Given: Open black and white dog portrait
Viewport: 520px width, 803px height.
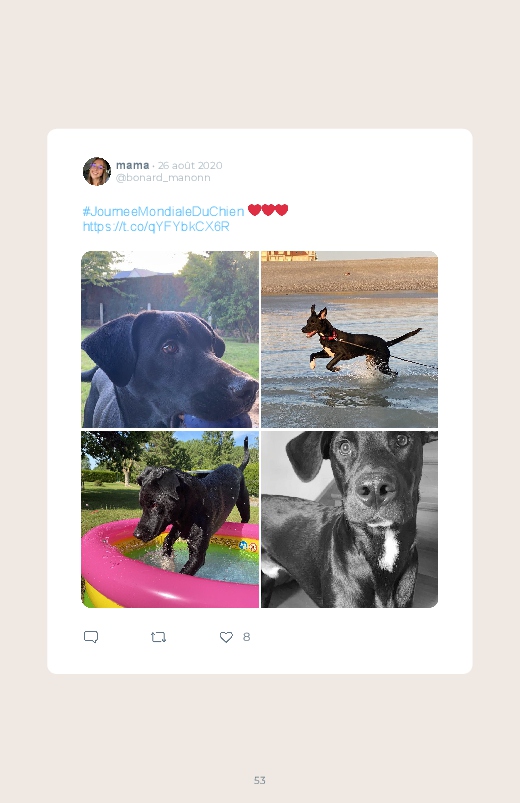Looking at the screenshot, I should (x=349, y=519).
